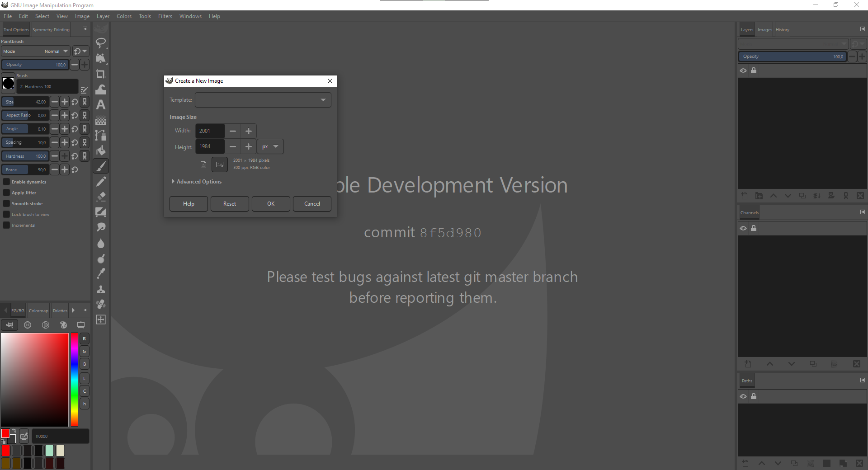Image resolution: width=868 pixels, height=470 pixels.
Task: Open the px unit dropdown
Action: pyautogui.click(x=270, y=146)
